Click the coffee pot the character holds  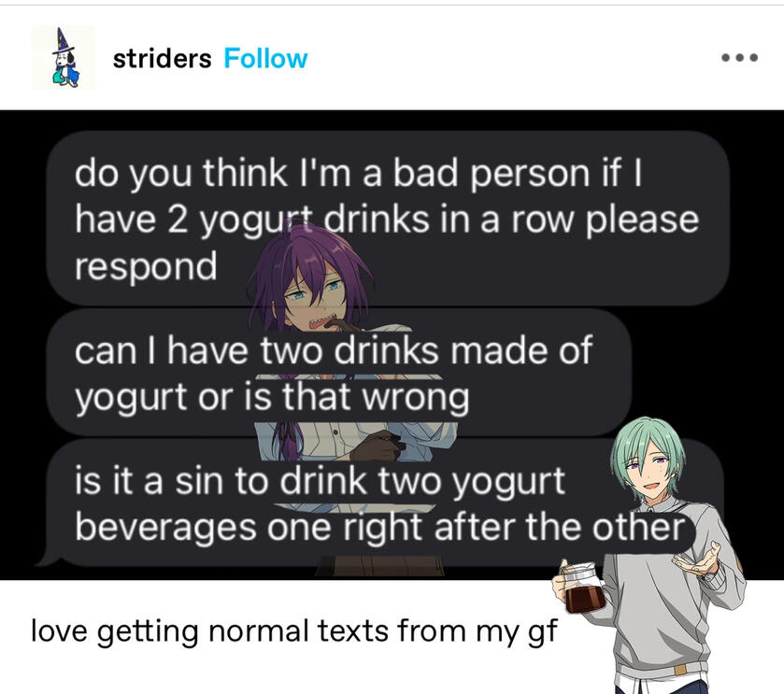click(x=582, y=588)
